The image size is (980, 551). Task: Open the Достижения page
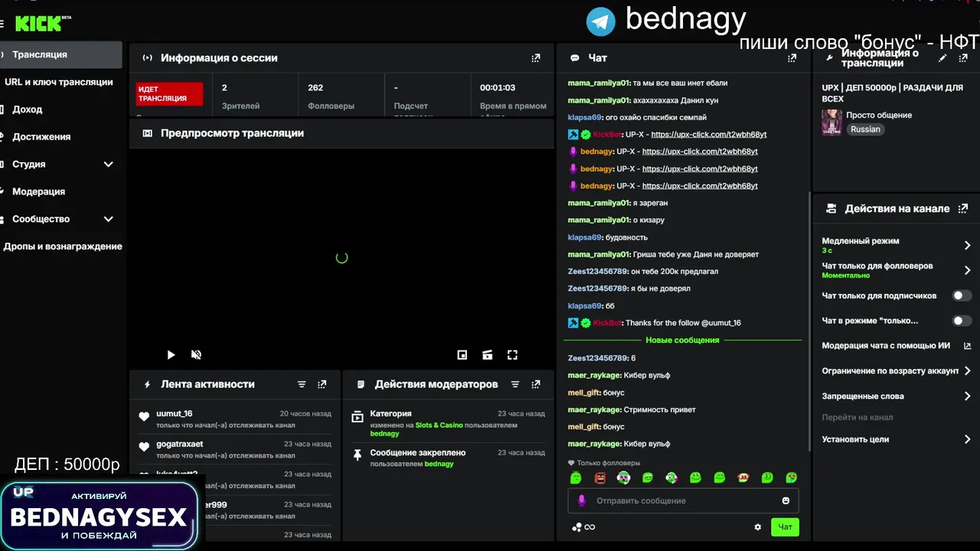point(41,137)
